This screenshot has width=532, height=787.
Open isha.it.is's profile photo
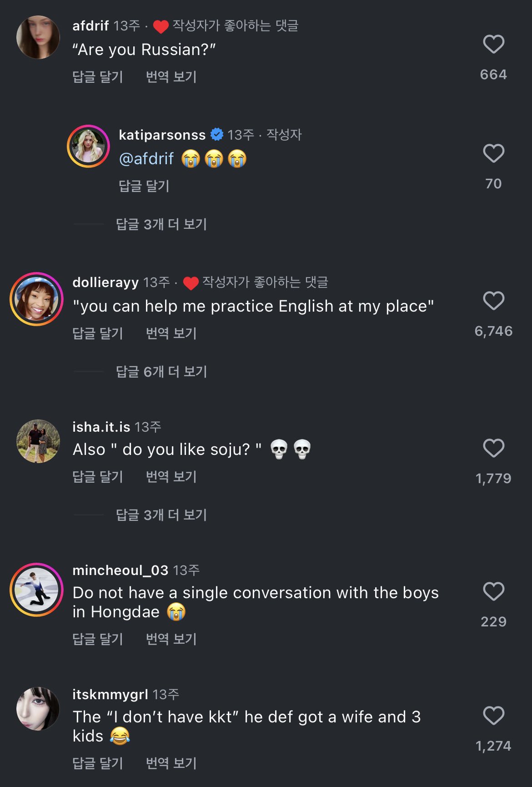tap(38, 441)
